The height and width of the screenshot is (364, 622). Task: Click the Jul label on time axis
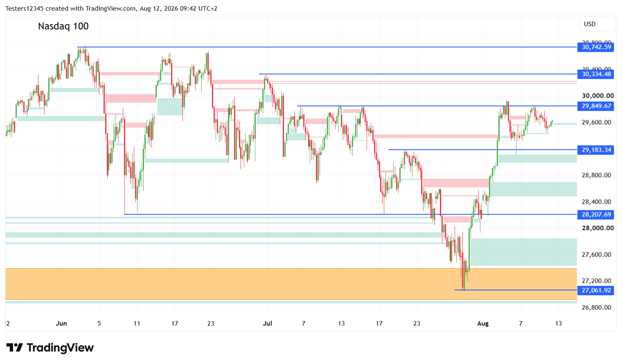coord(267,323)
